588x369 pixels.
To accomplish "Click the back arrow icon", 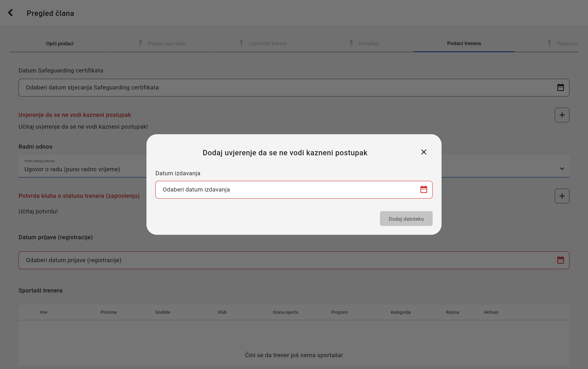I will [10, 13].
